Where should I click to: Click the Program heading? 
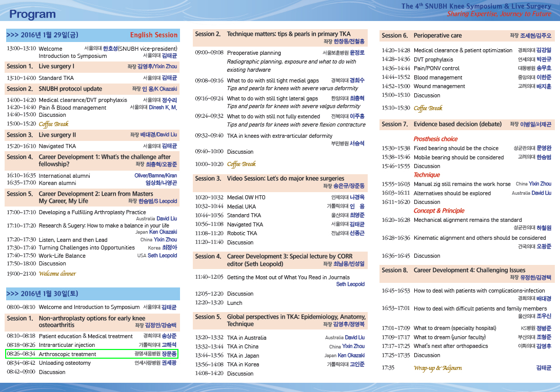click(x=32, y=14)
